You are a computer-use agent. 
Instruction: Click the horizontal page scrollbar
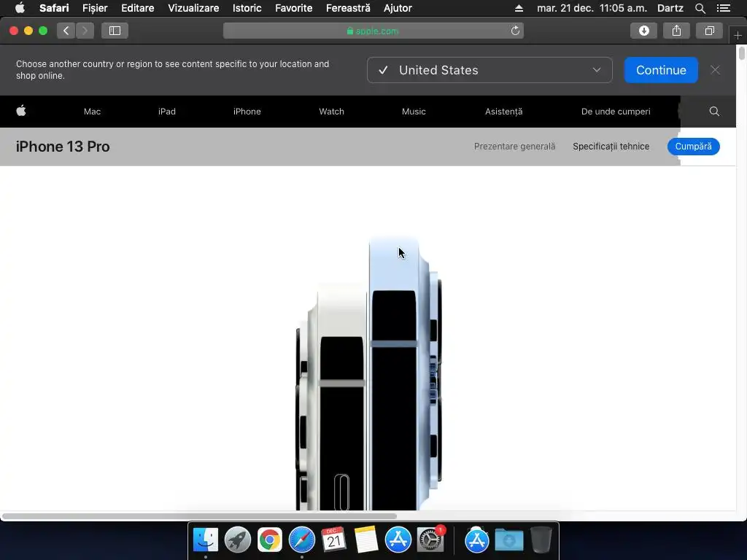pos(199,516)
